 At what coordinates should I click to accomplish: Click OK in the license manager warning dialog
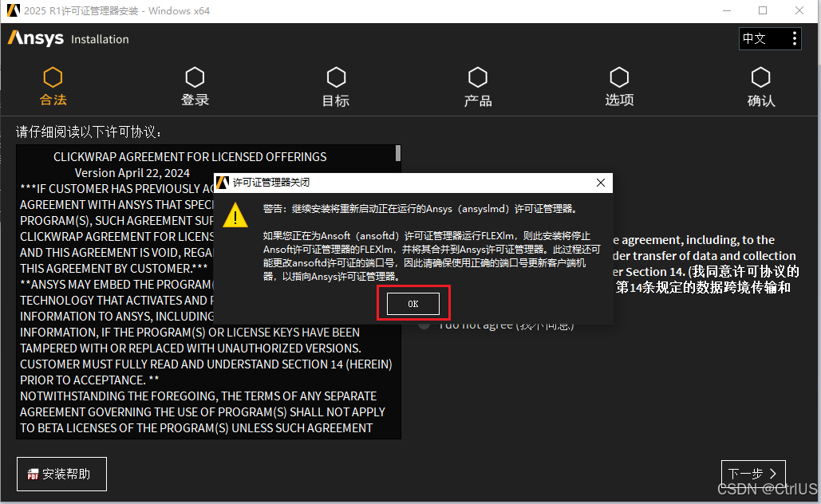[x=413, y=304]
